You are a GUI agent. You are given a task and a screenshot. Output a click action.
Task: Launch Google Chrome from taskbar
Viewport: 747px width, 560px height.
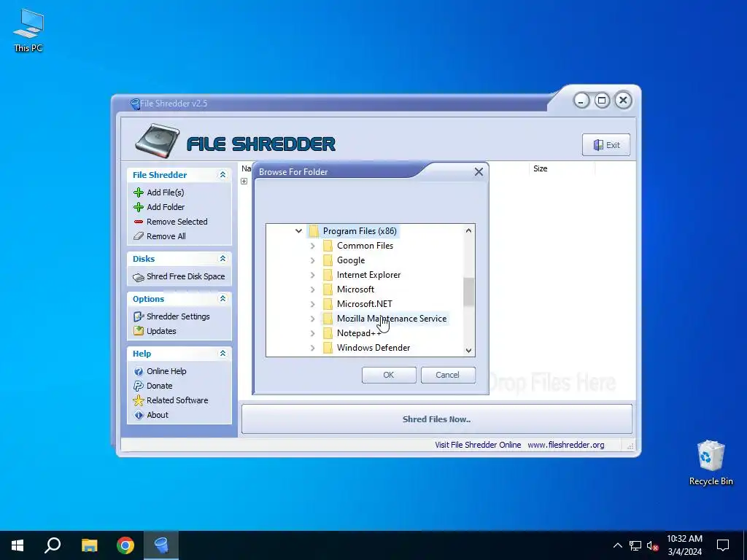(125, 545)
